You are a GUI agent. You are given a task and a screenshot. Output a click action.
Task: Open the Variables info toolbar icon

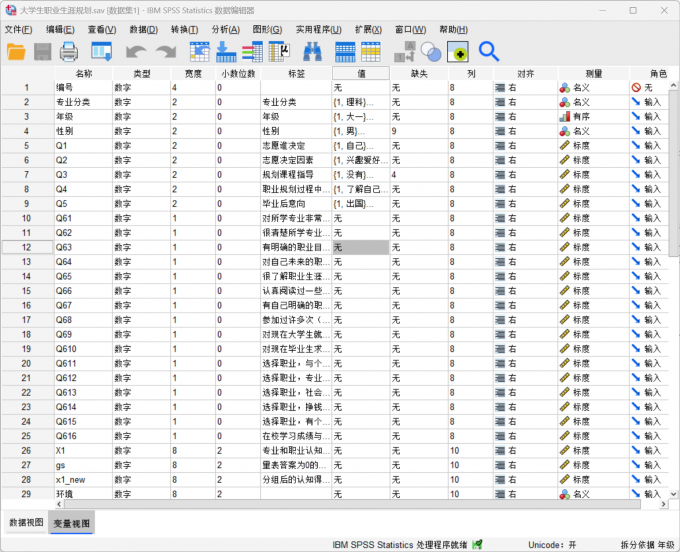tap(252, 52)
